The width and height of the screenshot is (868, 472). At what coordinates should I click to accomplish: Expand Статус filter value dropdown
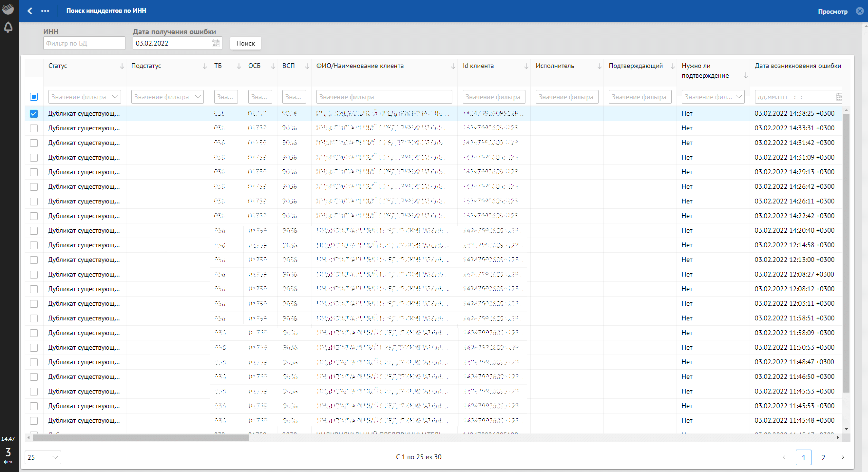(115, 97)
